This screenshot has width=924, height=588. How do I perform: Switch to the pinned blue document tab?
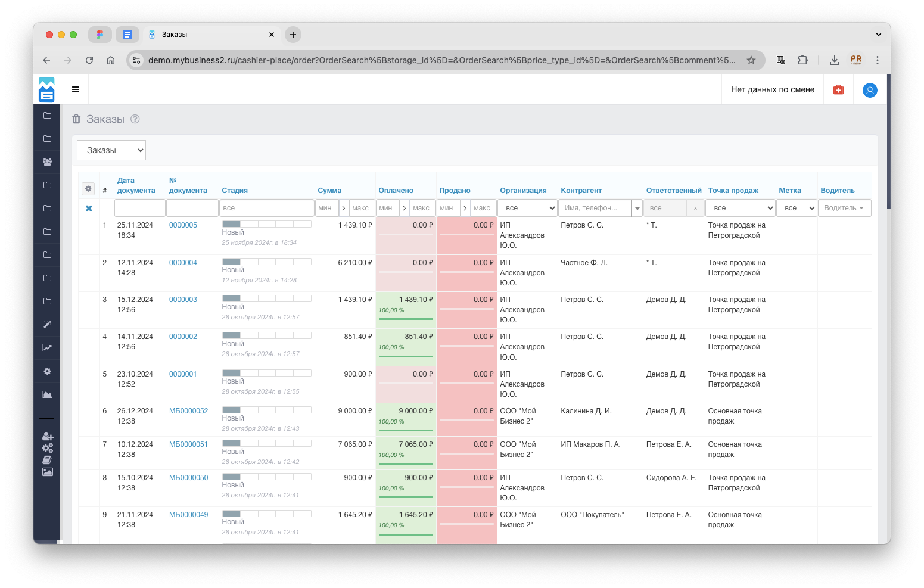[x=127, y=35]
